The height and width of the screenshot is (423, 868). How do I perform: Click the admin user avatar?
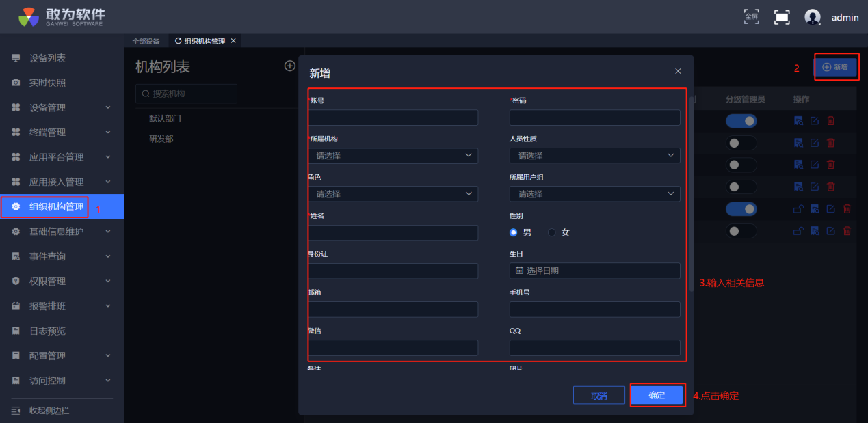click(x=813, y=17)
